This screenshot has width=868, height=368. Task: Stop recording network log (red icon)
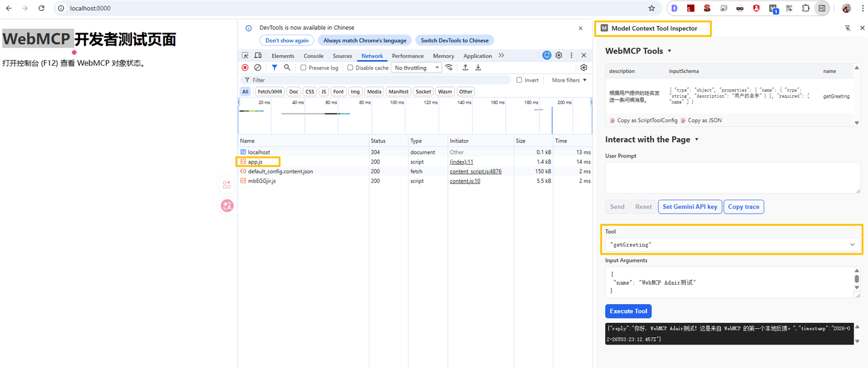pyautogui.click(x=245, y=68)
